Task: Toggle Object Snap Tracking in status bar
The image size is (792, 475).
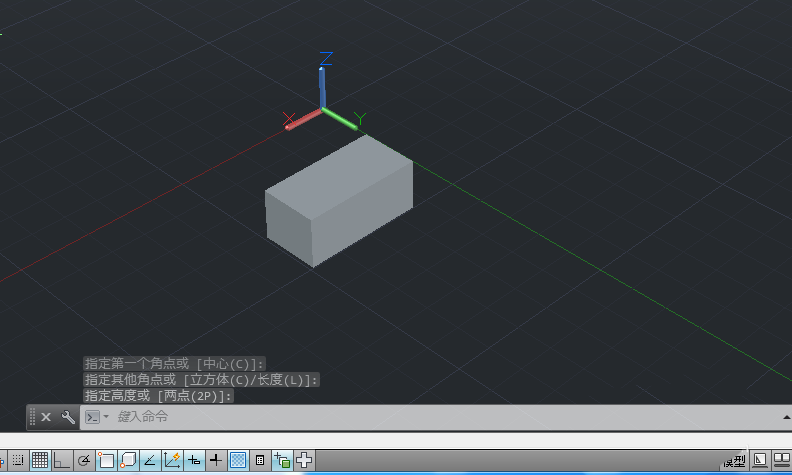Action: coord(150,460)
